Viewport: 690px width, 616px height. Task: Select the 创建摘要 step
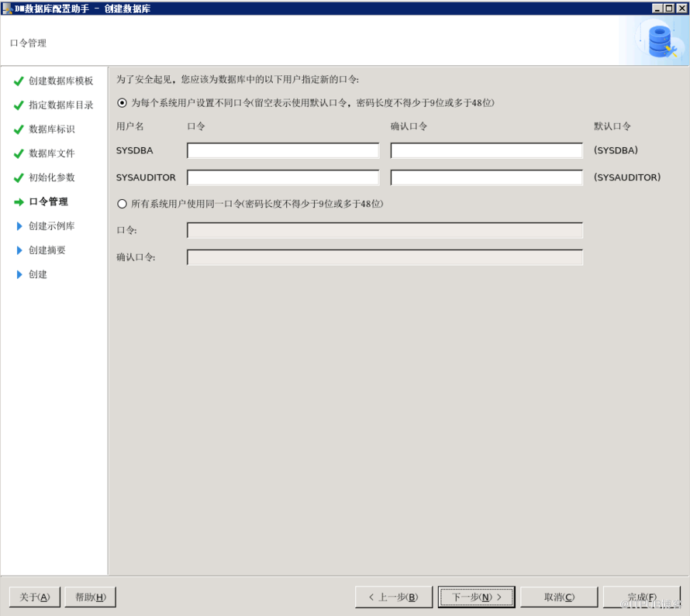click(x=47, y=250)
